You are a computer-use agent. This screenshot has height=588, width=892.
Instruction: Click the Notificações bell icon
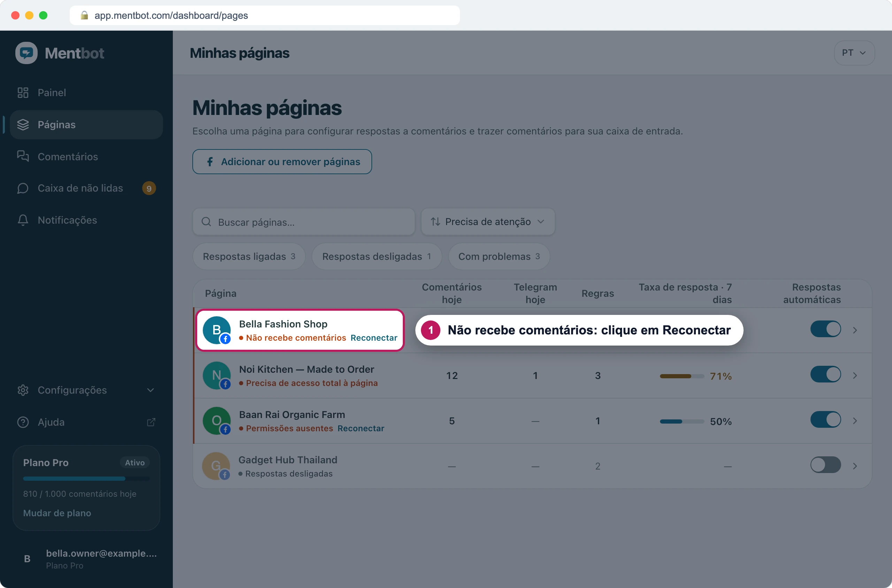[x=23, y=220]
